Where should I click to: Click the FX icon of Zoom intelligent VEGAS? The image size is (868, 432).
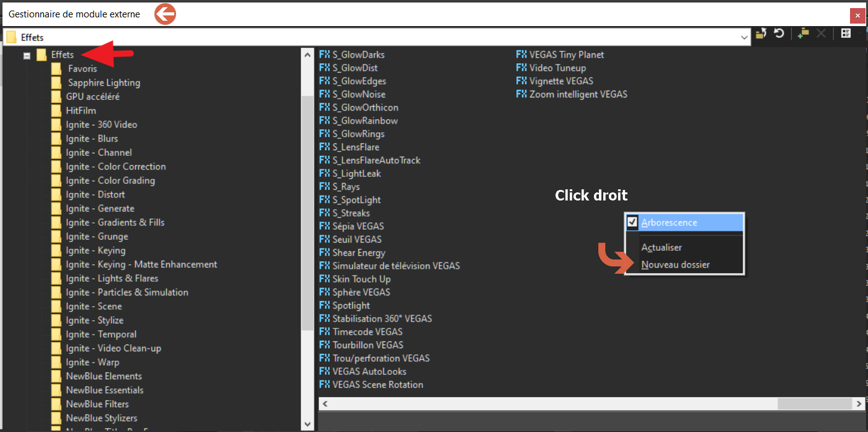point(521,94)
